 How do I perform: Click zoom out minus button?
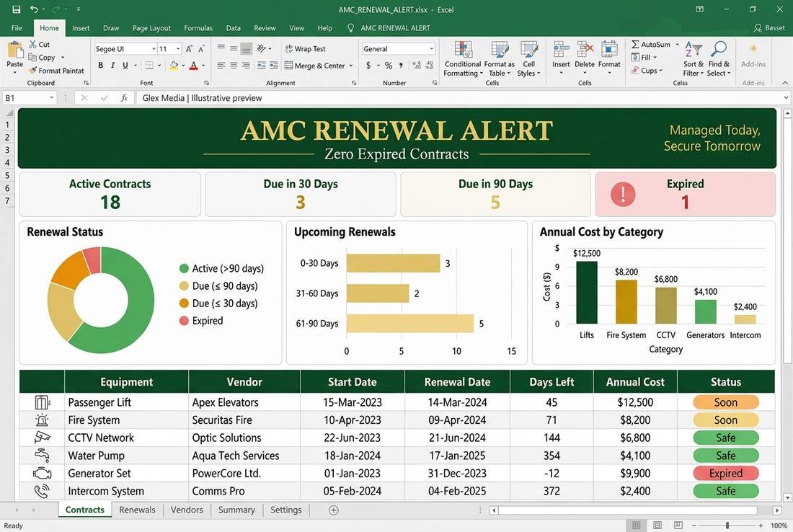tap(694, 526)
